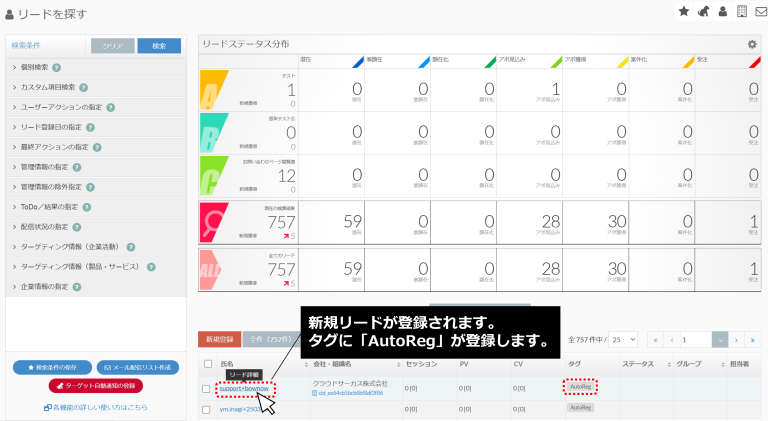Image resolution: width=768 pixels, height=421 pixels.
Task: Open help icon beside 最終アクションの指定
Action: [x=97, y=147]
